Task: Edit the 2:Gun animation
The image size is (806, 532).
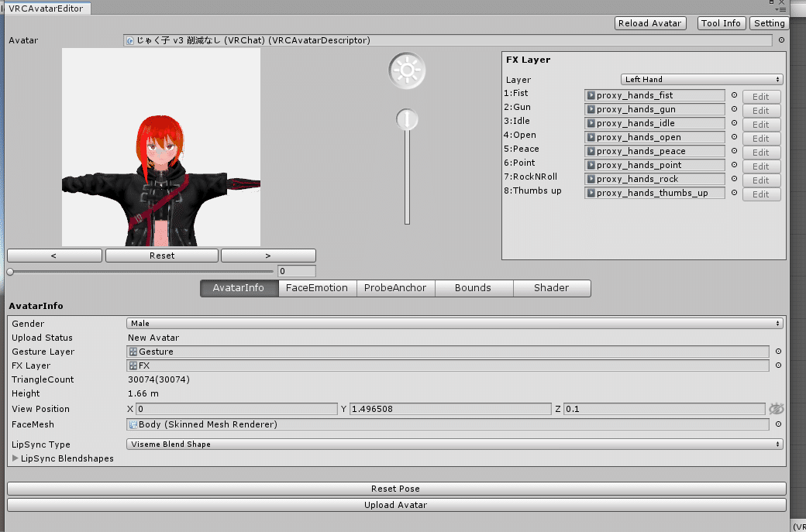Action: (x=761, y=111)
